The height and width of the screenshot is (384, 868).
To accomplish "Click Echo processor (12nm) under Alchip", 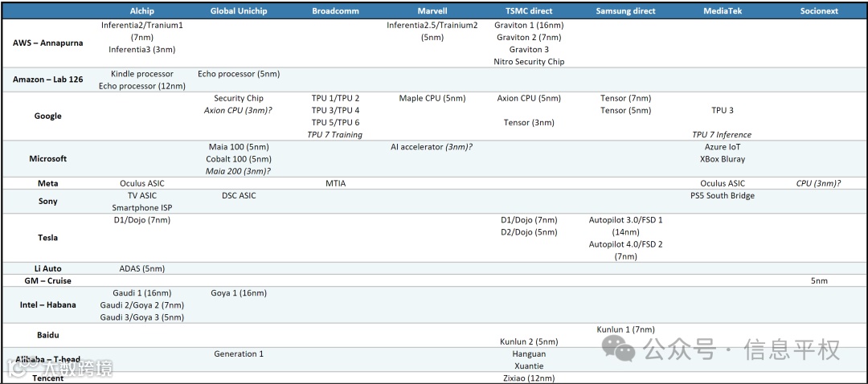I will [x=141, y=86].
